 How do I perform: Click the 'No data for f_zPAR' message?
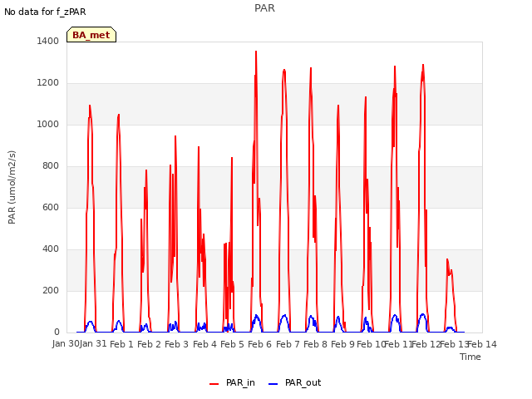45,12
